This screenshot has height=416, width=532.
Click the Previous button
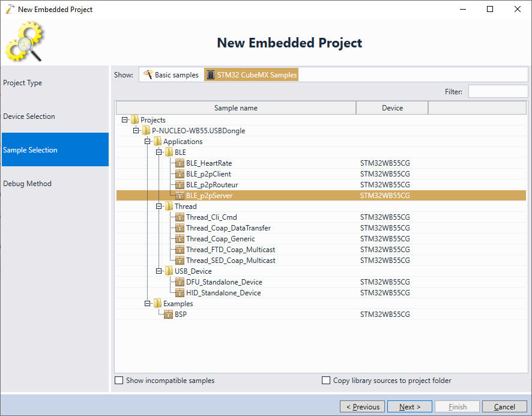tap(362, 406)
